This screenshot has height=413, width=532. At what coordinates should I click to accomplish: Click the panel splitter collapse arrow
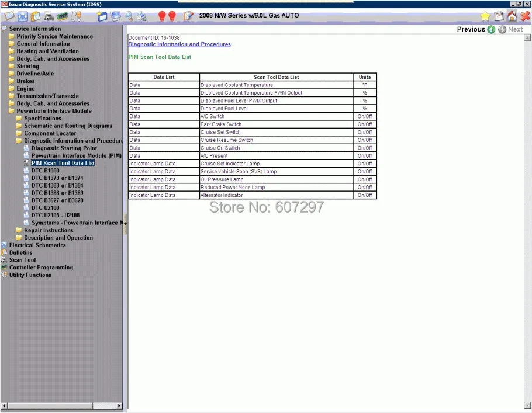pyautogui.click(x=126, y=224)
